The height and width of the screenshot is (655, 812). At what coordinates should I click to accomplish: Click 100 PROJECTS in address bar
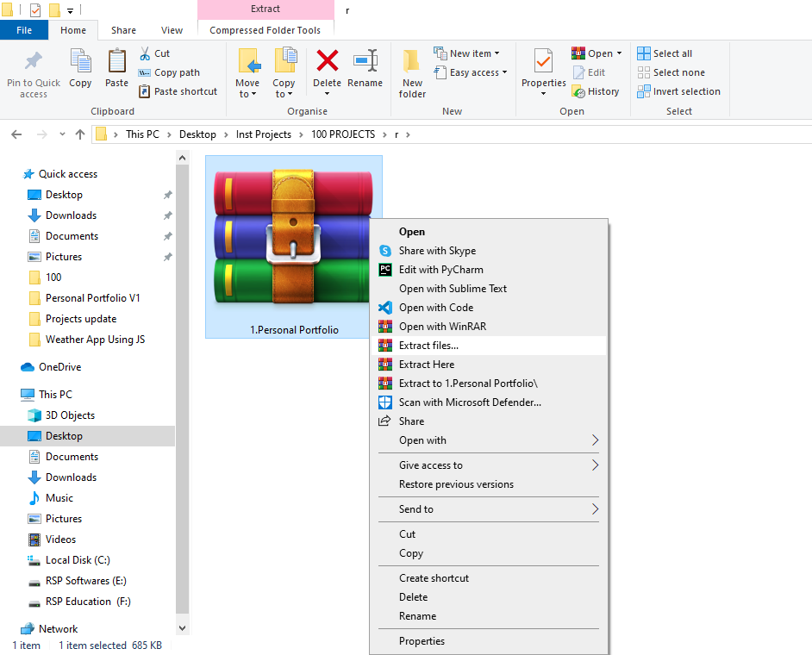pos(343,134)
